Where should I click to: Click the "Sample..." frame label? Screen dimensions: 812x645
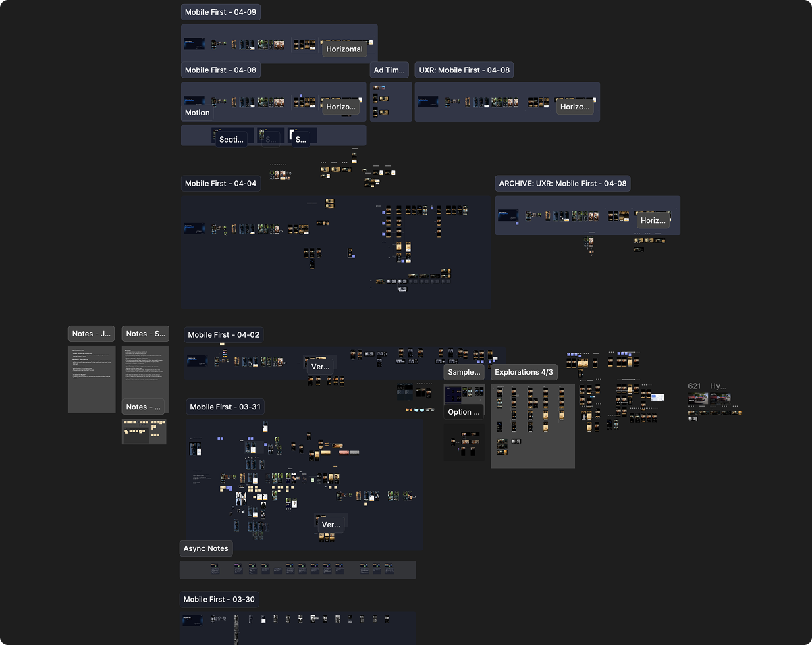point(464,372)
